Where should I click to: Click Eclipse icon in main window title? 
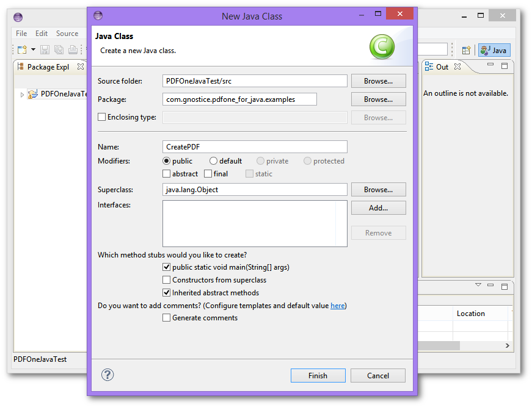18,17
